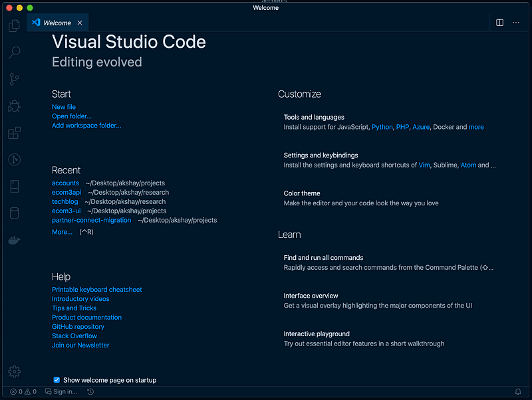Viewport: 532px width, 400px height.
Task: Open the Source Control view
Action: (x=14, y=79)
